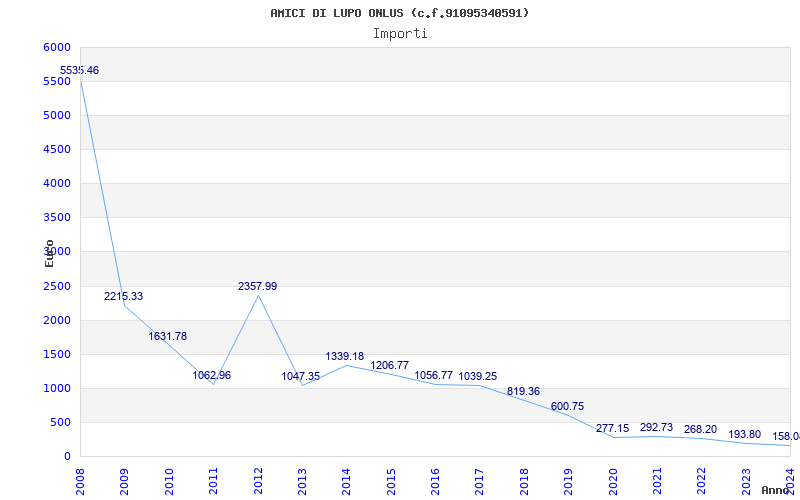Select the data label 1056.77
Image resolution: width=800 pixels, height=500 pixels.
[434, 376]
